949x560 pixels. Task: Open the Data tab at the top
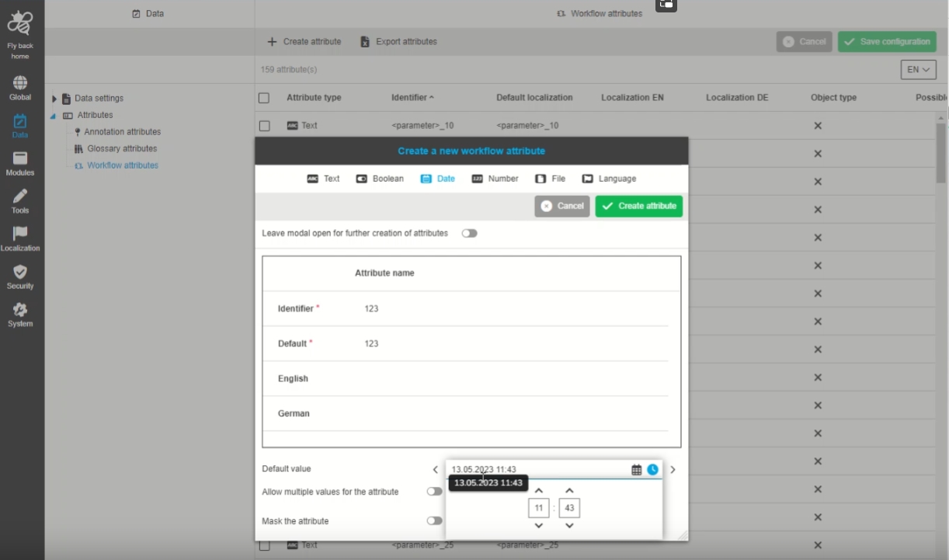click(x=148, y=13)
